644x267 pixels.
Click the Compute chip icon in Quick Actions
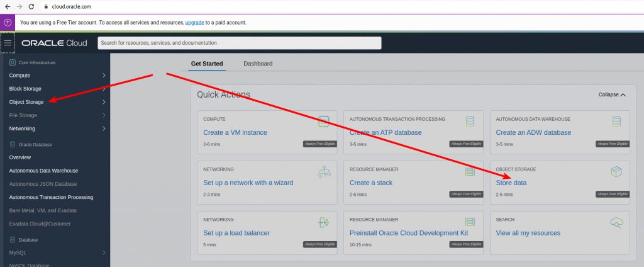coord(324,122)
